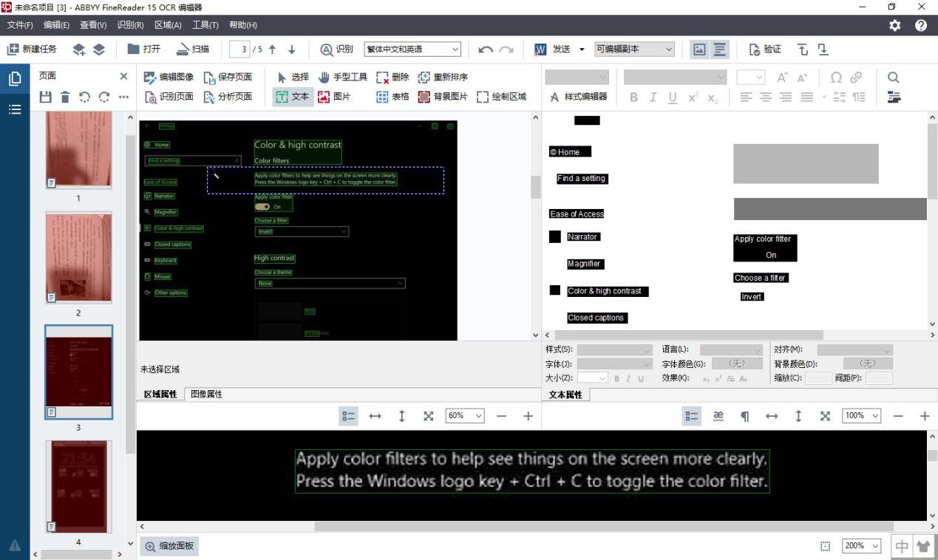Click the 保存页面 save page tool

click(x=228, y=77)
